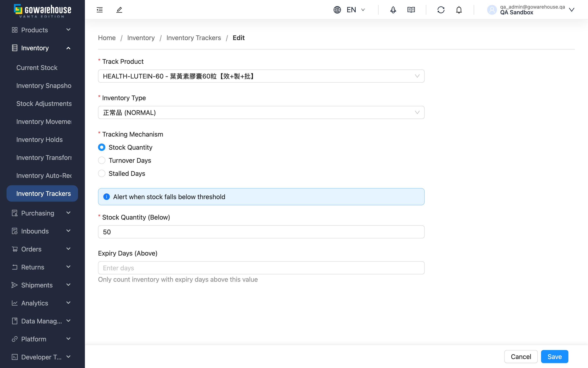Click the Products grid icon
The width and height of the screenshot is (588, 368).
[x=14, y=30]
